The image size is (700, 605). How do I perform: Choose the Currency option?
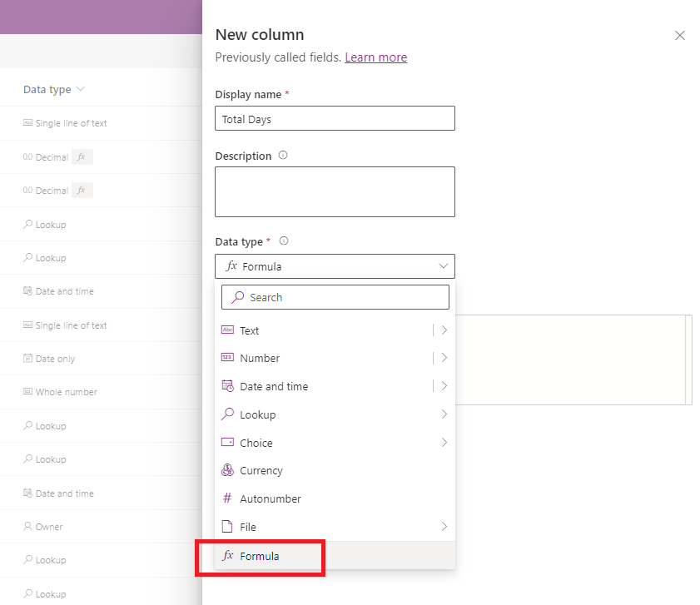[x=261, y=470]
